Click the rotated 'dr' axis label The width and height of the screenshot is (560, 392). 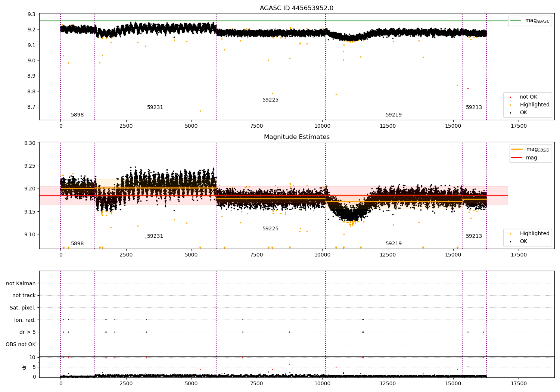24,367
